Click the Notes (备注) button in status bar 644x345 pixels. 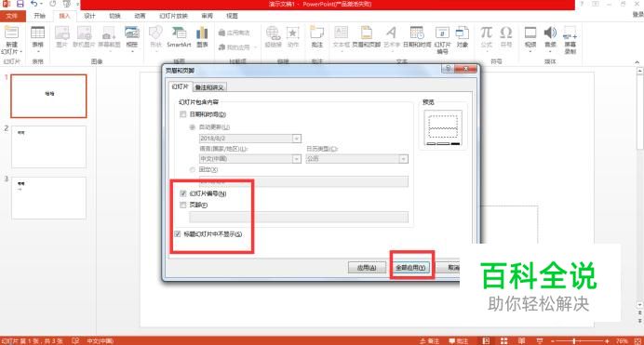click(x=430, y=341)
